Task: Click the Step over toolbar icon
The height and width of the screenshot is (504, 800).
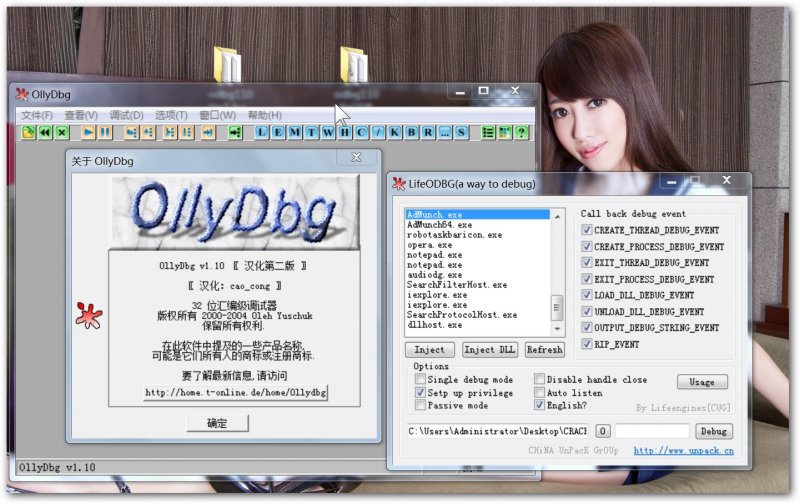Action: (148, 133)
